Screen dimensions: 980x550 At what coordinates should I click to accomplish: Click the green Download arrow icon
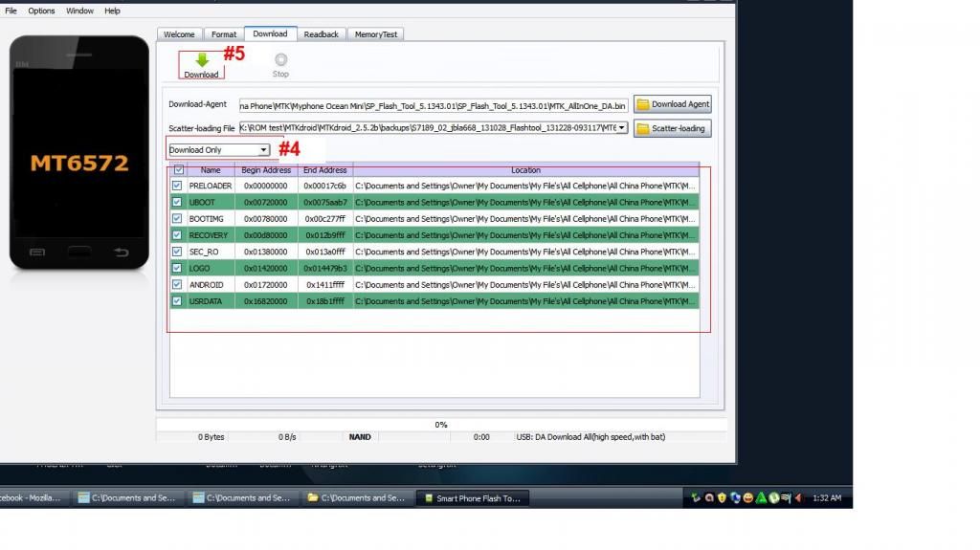202,59
